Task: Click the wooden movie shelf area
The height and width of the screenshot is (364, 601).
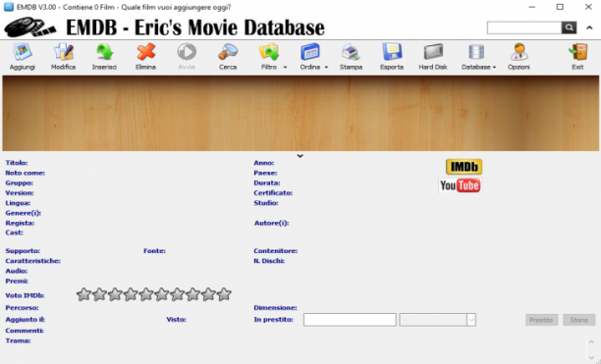Action: click(x=300, y=113)
